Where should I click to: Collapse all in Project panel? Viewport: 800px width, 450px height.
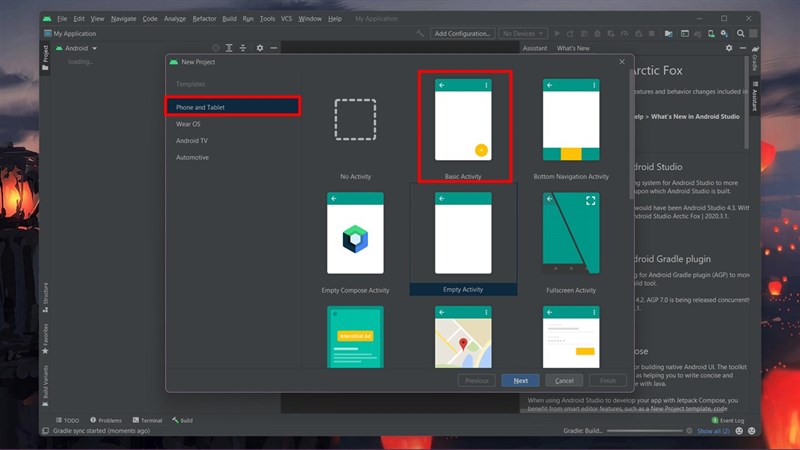[x=243, y=48]
